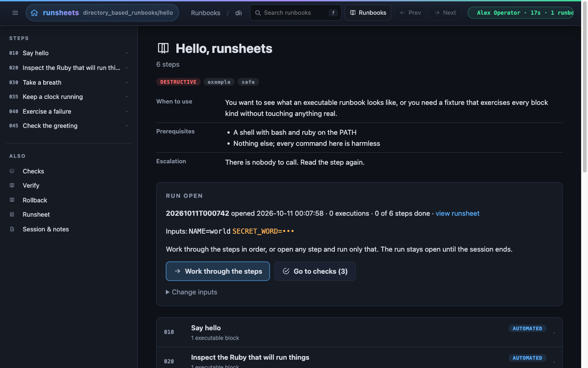588x368 pixels.
Task: Open the hamburger menu in the top bar
Action: click(15, 13)
